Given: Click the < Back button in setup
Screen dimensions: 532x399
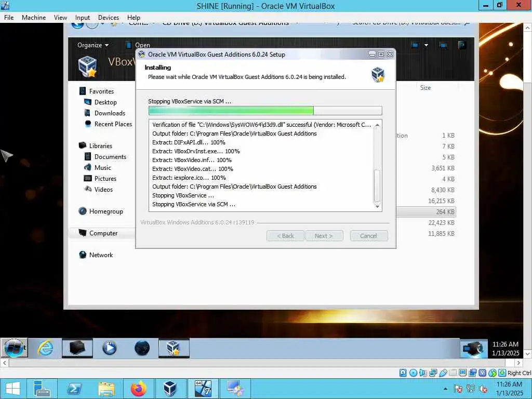Looking at the screenshot, I should coord(285,236).
